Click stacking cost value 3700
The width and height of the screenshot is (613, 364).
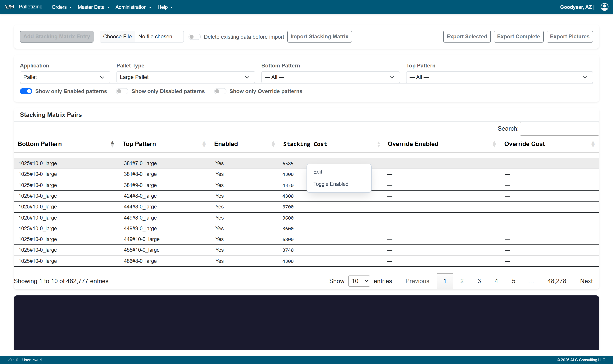pos(288,207)
